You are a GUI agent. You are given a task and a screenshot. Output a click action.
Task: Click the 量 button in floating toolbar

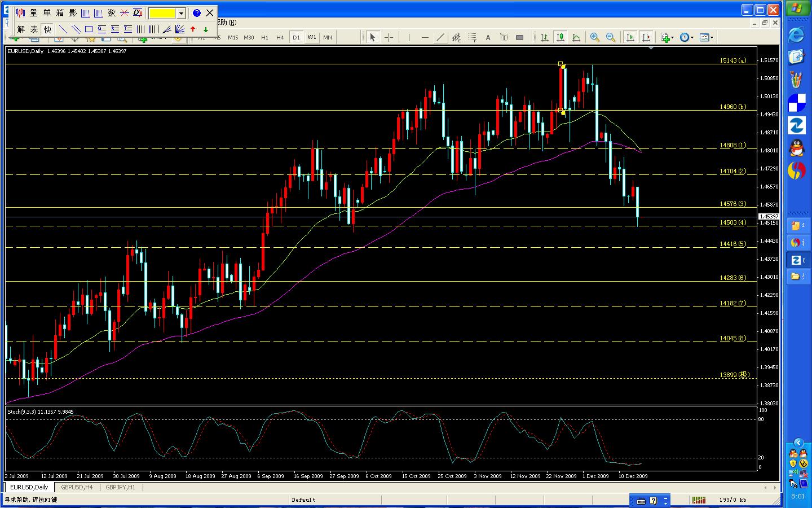(34, 13)
